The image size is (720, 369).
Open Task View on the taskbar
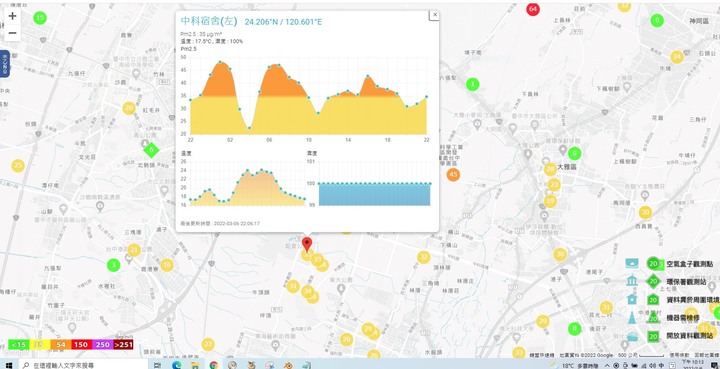tap(157, 365)
